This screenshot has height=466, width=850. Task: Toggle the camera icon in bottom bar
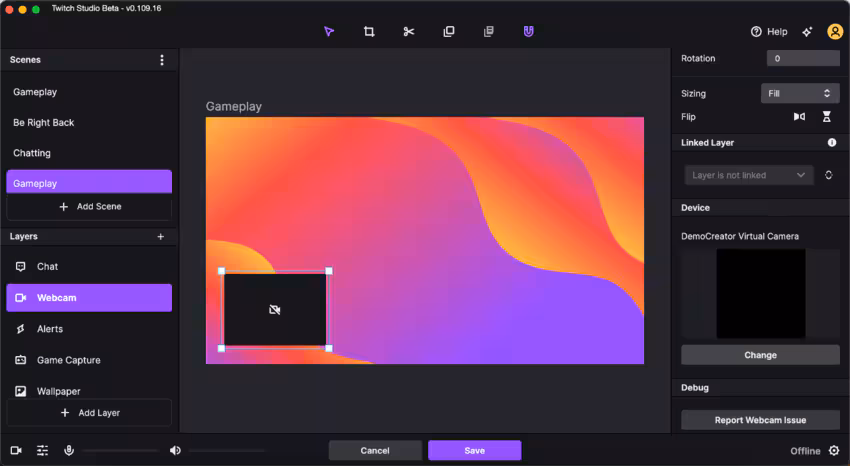tap(16, 450)
